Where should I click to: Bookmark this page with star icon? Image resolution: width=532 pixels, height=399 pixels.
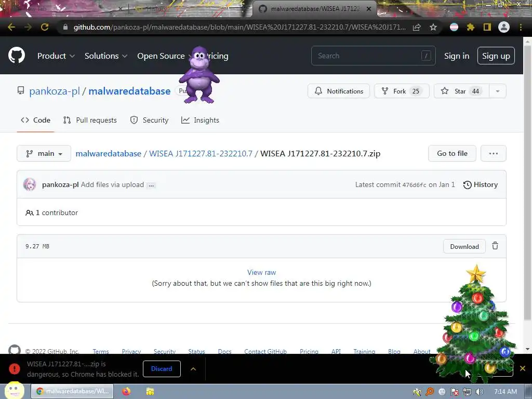[x=433, y=27]
